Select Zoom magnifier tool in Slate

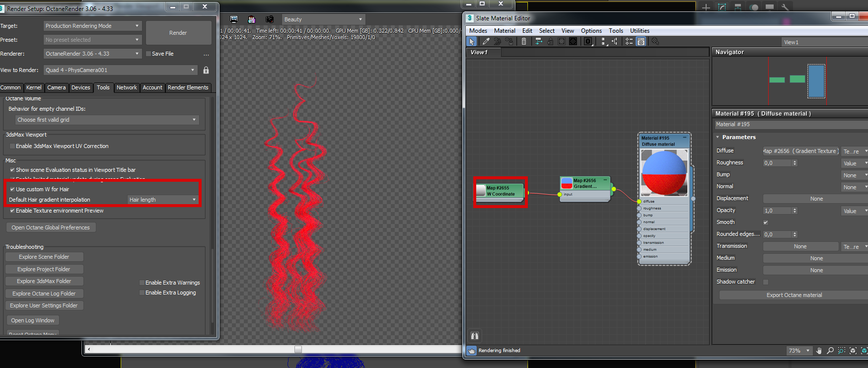(x=830, y=351)
